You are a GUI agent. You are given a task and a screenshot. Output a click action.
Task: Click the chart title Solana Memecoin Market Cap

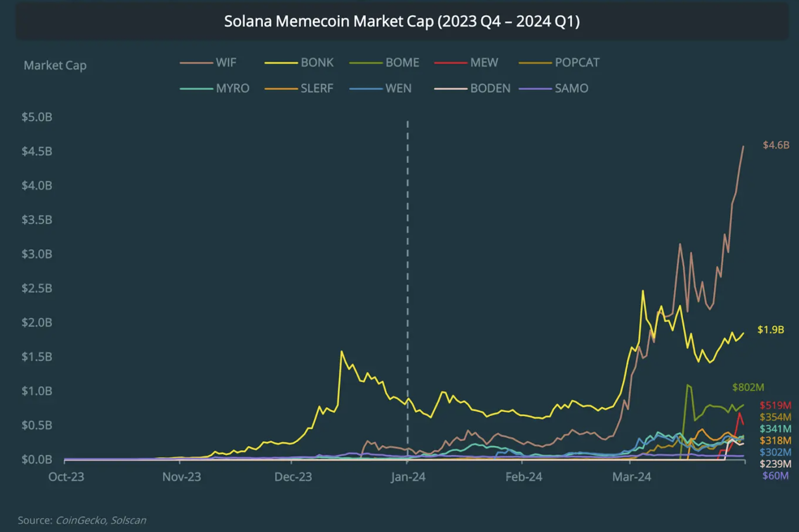coord(402,21)
